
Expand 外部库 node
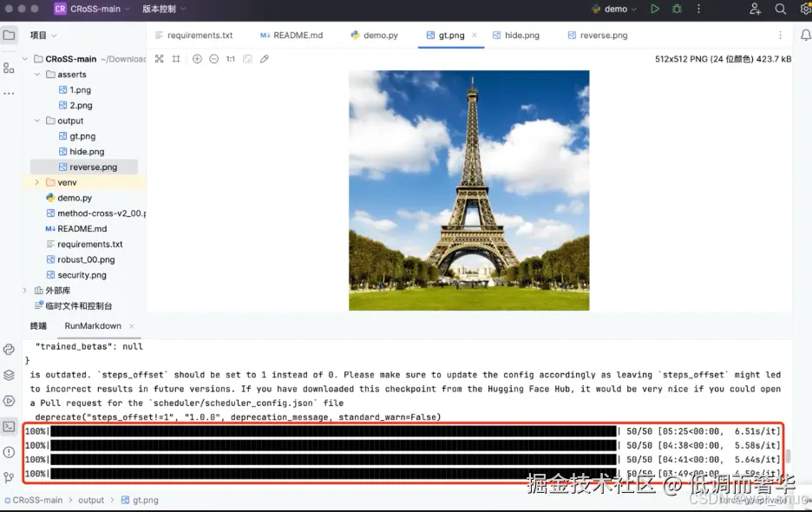pyautogui.click(x=25, y=290)
